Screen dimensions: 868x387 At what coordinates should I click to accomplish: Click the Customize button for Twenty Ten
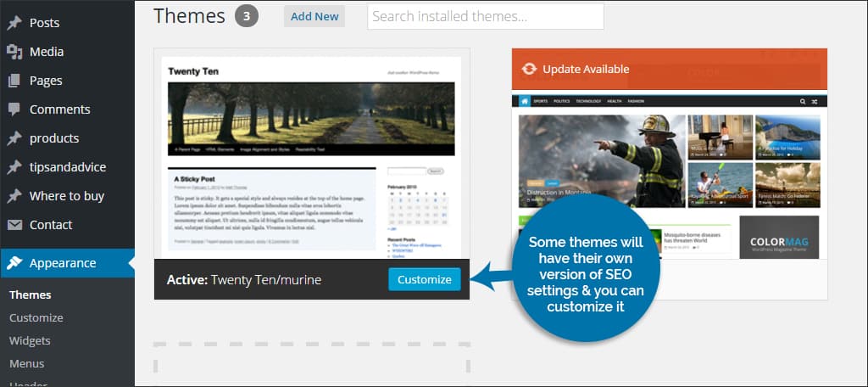[424, 279]
